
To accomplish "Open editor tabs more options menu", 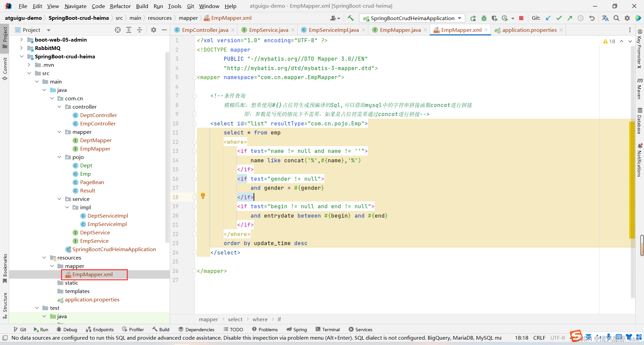I will 630,30.
